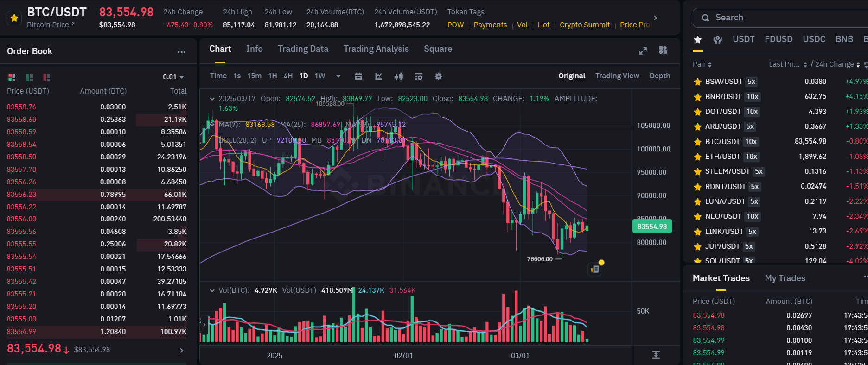Filter market list by USDC
This screenshot has width=868, height=365.
point(814,39)
